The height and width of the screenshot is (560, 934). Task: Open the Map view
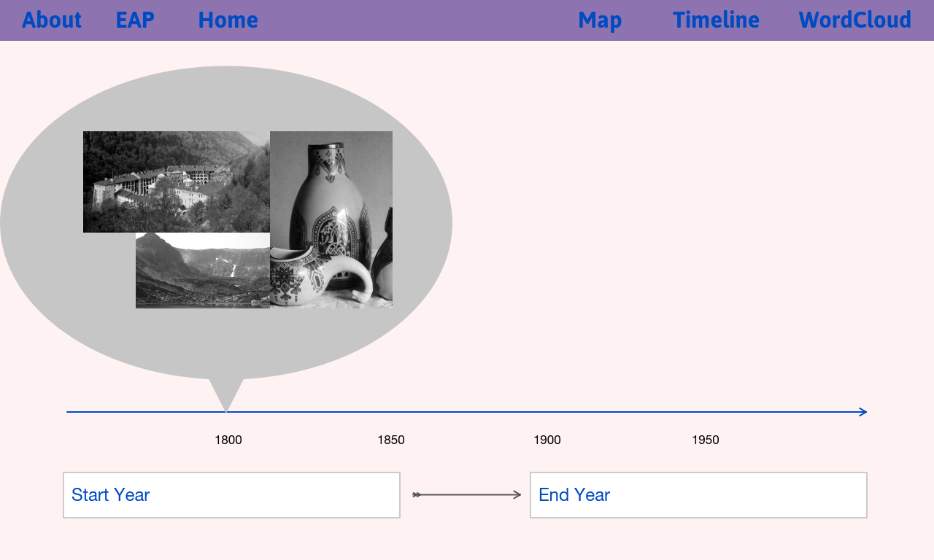[600, 20]
